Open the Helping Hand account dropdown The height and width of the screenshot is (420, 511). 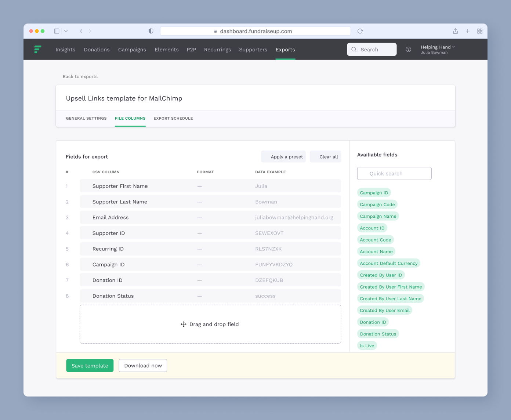coord(438,50)
